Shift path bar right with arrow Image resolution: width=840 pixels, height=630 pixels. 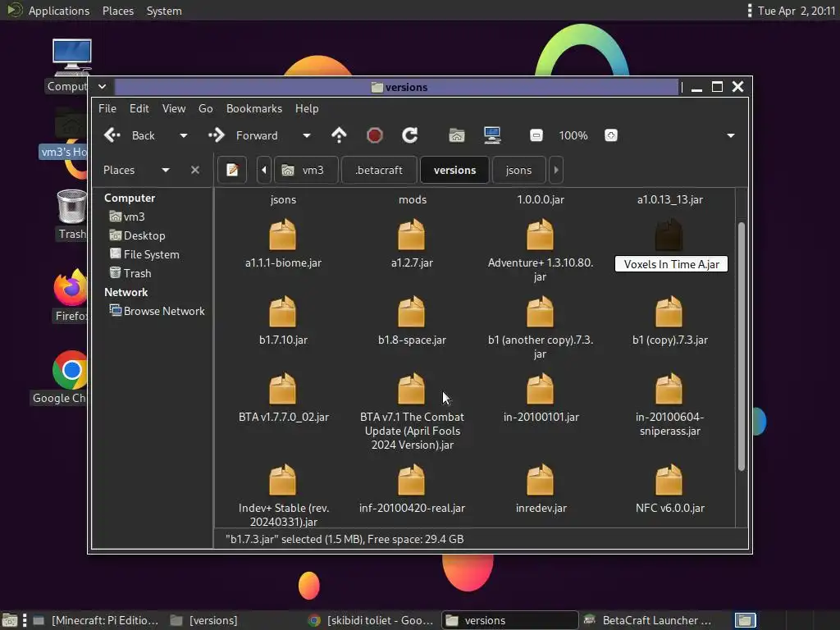[x=556, y=170]
